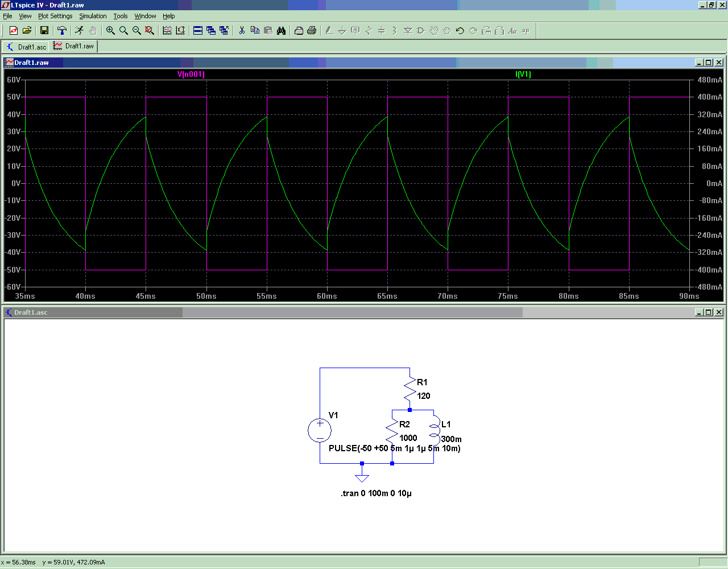
Task: Click the V(n001) trace label
Action: 191,75
